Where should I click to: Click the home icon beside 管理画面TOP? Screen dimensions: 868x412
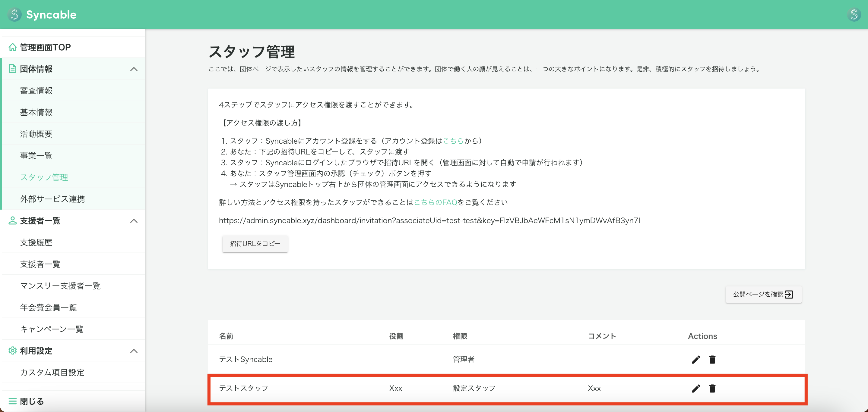(x=13, y=47)
